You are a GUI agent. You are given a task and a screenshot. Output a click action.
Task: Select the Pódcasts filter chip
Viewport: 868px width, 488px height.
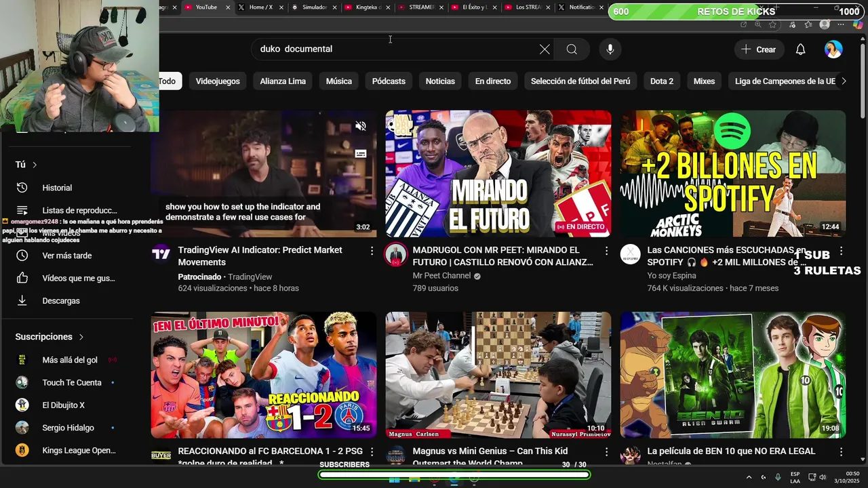click(389, 81)
